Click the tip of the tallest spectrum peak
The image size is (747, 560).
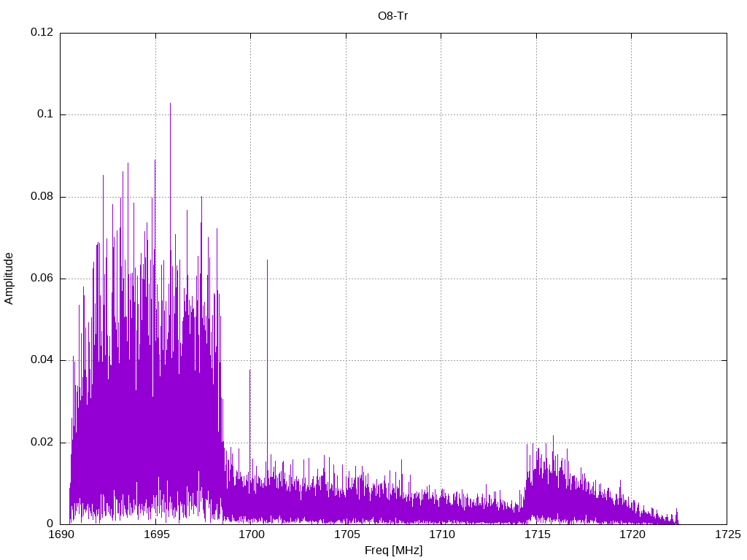coord(171,104)
